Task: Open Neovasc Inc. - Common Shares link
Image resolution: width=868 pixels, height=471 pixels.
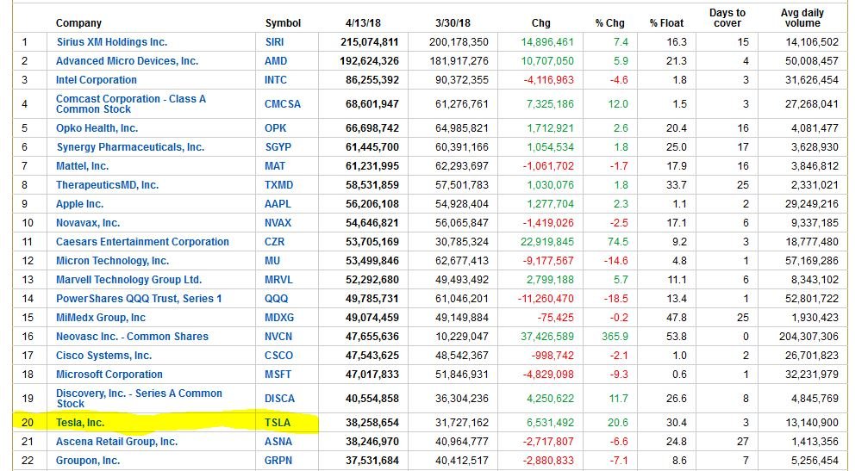Action: [132, 336]
